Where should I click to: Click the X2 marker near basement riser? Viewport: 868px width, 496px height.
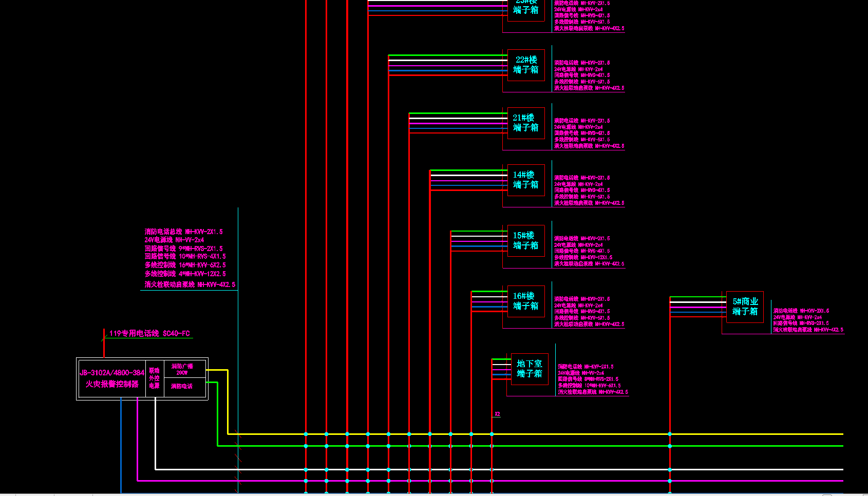click(497, 414)
